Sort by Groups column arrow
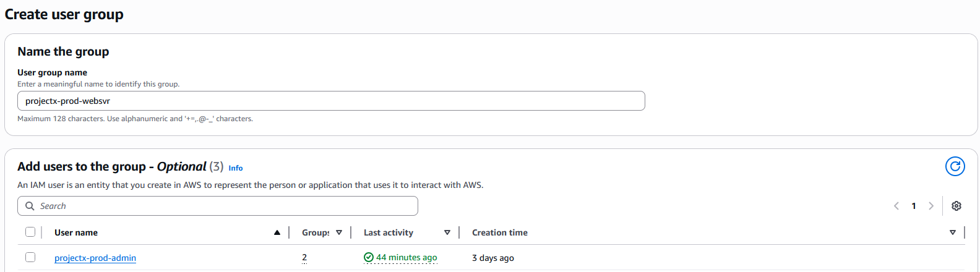This screenshot has height=272, width=980. click(x=338, y=232)
